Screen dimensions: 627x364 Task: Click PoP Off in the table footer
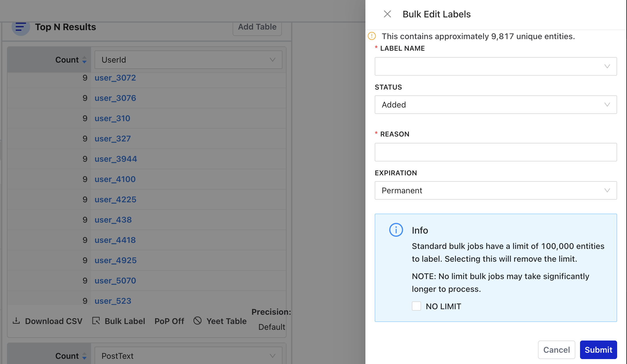pyautogui.click(x=169, y=321)
